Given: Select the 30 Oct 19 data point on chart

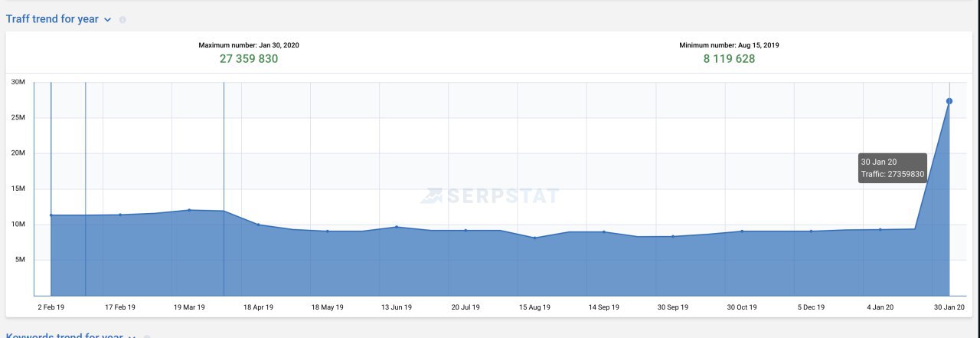Looking at the screenshot, I should 742,231.
